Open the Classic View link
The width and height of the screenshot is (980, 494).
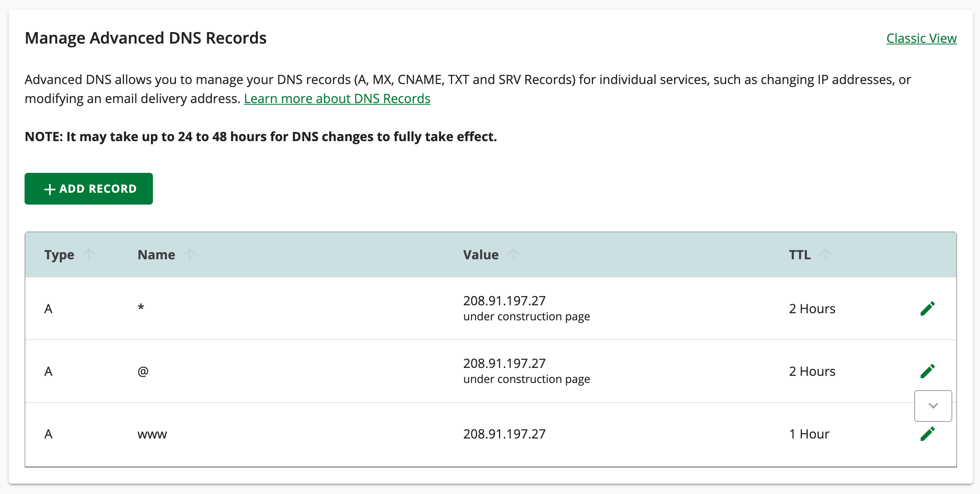[x=921, y=38]
